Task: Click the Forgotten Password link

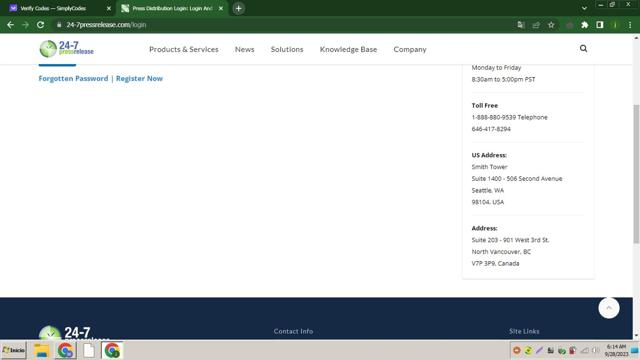Action: pos(73,78)
